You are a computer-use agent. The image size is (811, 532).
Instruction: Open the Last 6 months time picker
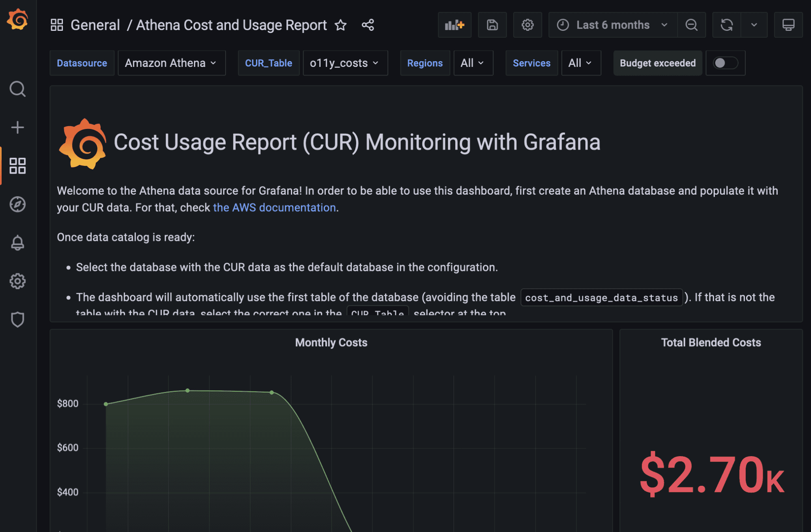613,25
